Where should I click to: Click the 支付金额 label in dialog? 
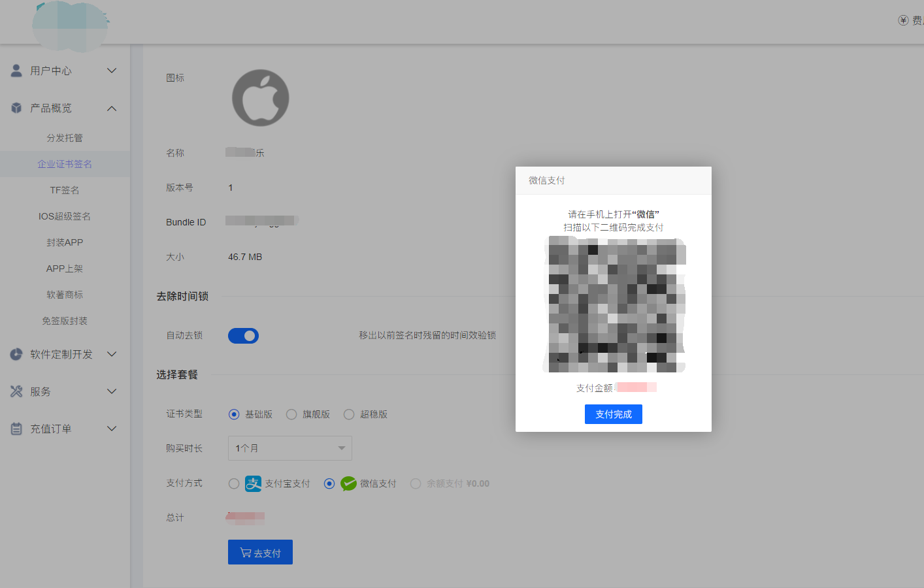click(x=595, y=388)
